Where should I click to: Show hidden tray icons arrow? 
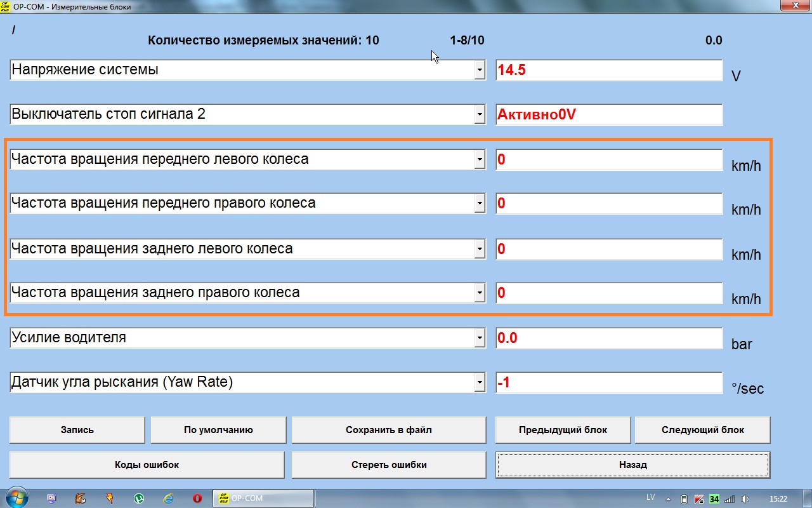(669, 498)
